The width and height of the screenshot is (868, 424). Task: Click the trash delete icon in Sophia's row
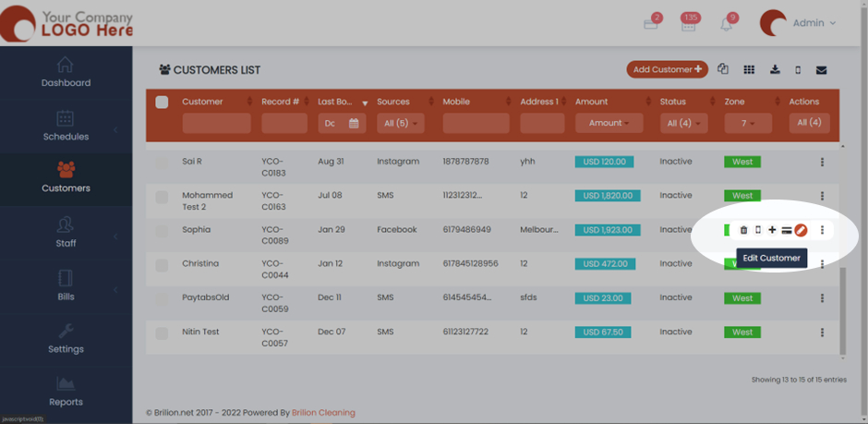tap(743, 230)
